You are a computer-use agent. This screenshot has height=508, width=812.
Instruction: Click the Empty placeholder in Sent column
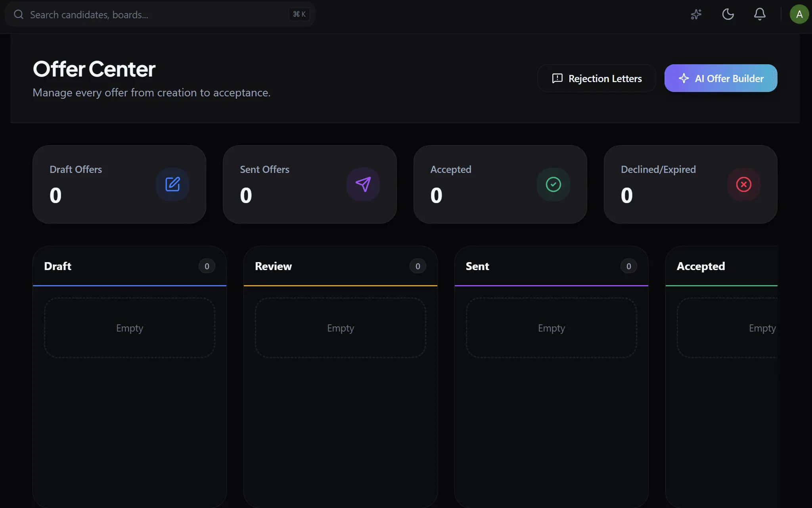click(x=552, y=328)
